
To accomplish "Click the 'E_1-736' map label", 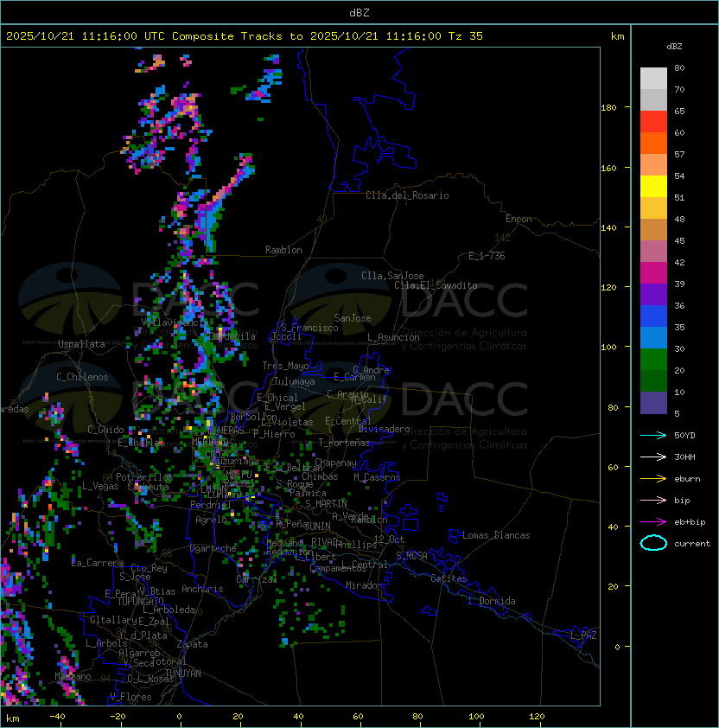I will point(487,256).
